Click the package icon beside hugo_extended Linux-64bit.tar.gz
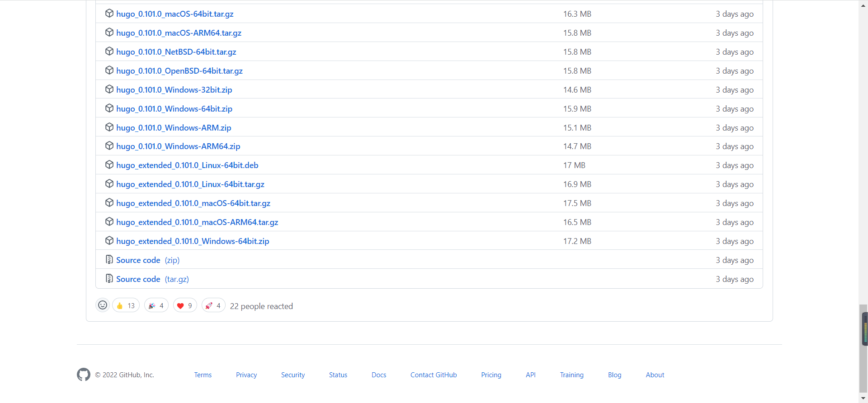 (109, 184)
